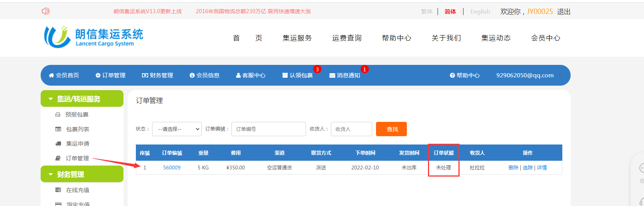Click the speaker announcement icon

pyautogui.click(x=46, y=11)
